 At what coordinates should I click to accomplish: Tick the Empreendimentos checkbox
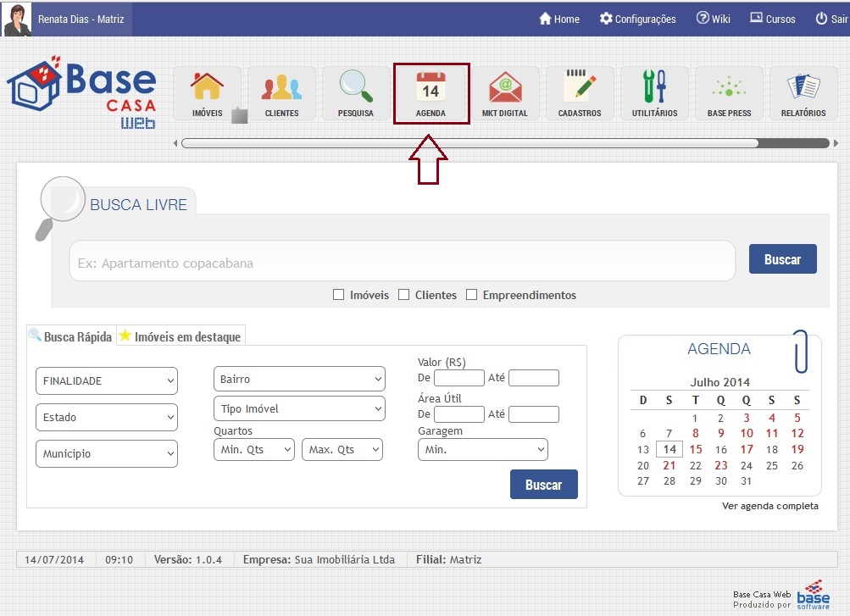[472, 295]
